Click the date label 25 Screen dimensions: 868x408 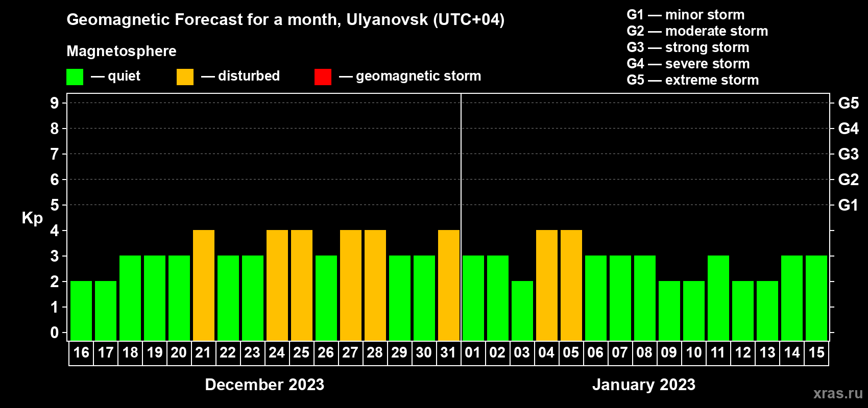[x=301, y=352]
